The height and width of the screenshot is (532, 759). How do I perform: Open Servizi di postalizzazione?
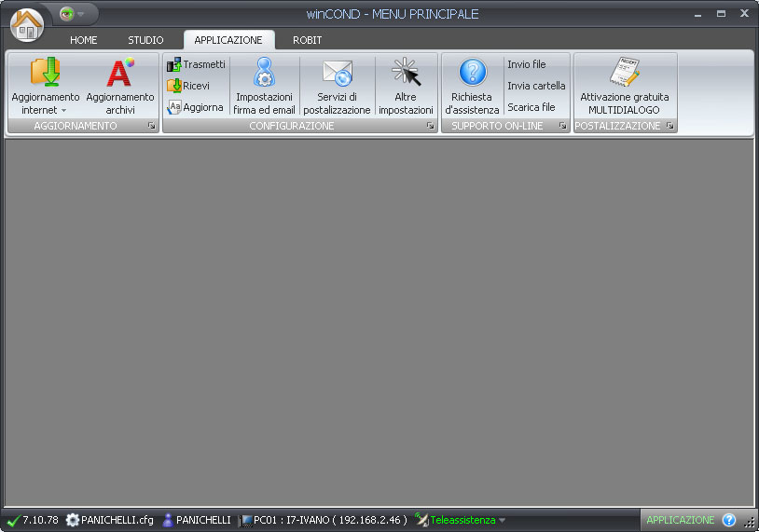pos(336,73)
